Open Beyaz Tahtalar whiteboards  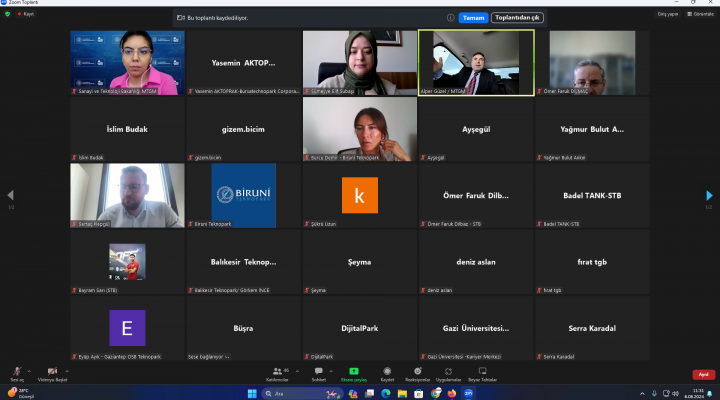[483, 374]
